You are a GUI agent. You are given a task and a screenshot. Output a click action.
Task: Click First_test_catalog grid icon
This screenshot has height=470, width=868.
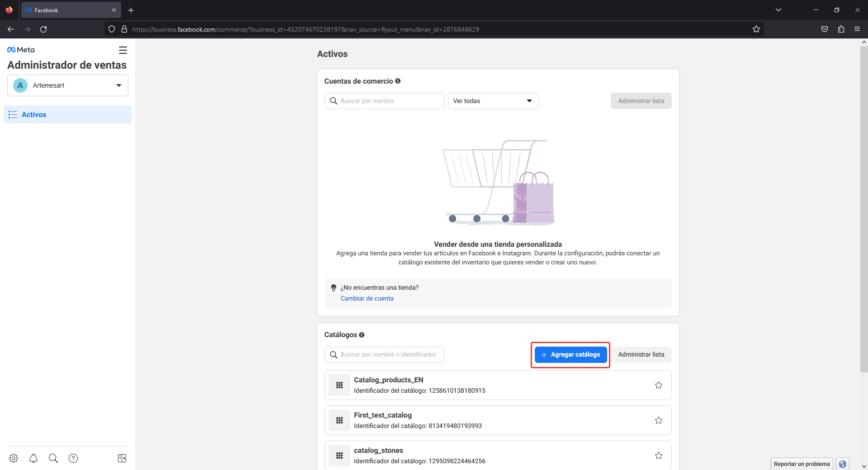[x=340, y=420]
